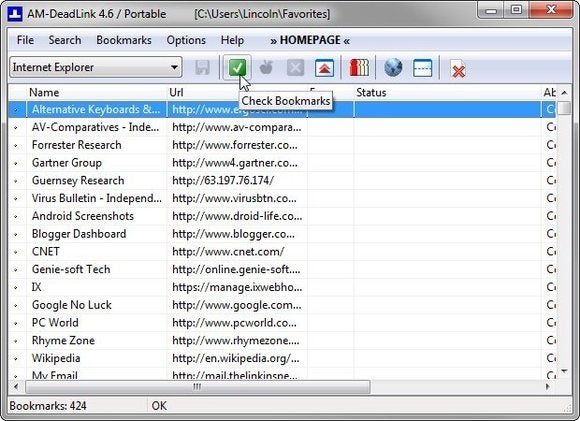Click the red X delete bookmark icon
Image resolution: width=580 pixels, height=421 pixels.
[458, 69]
